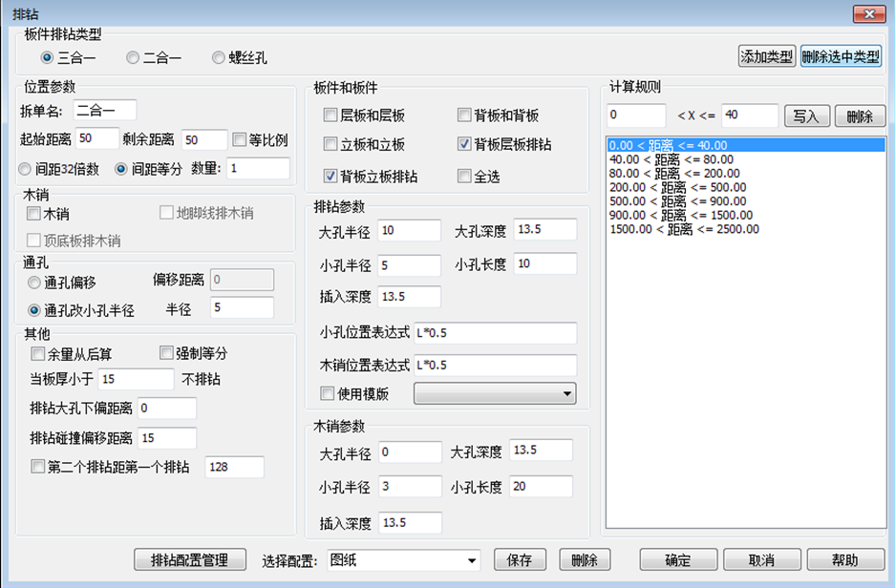Click the 通孔 半径 input field
This screenshot has width=895, height=588.
point(242,308)
